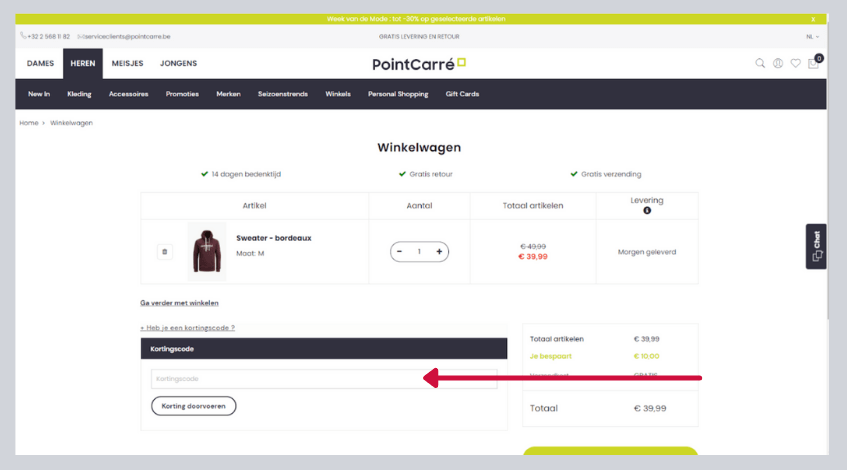The width and height of the screenshot is (847, 470).
Task: Open the Promoties menu item
Action: click(182, 94)
